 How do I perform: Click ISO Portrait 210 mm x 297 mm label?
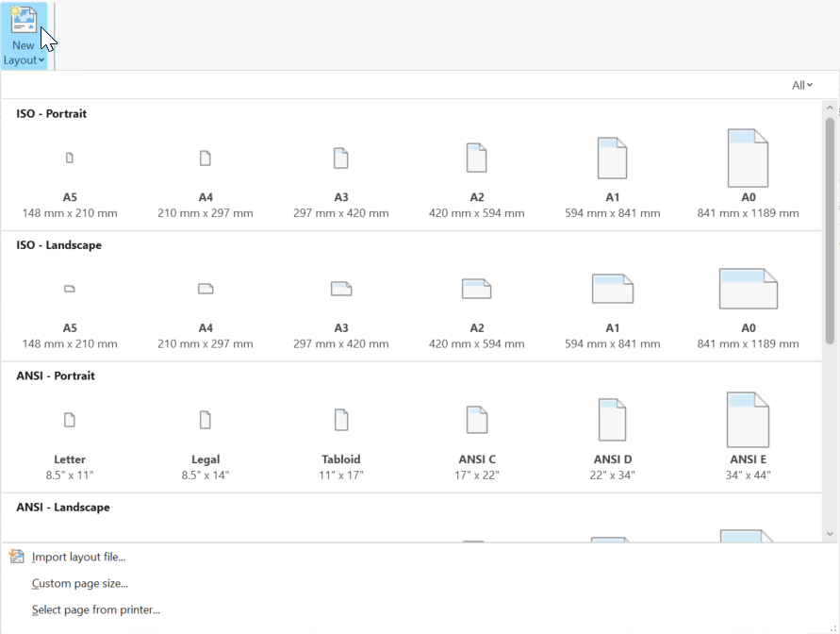pyautogui.click(x=206, y=213)
